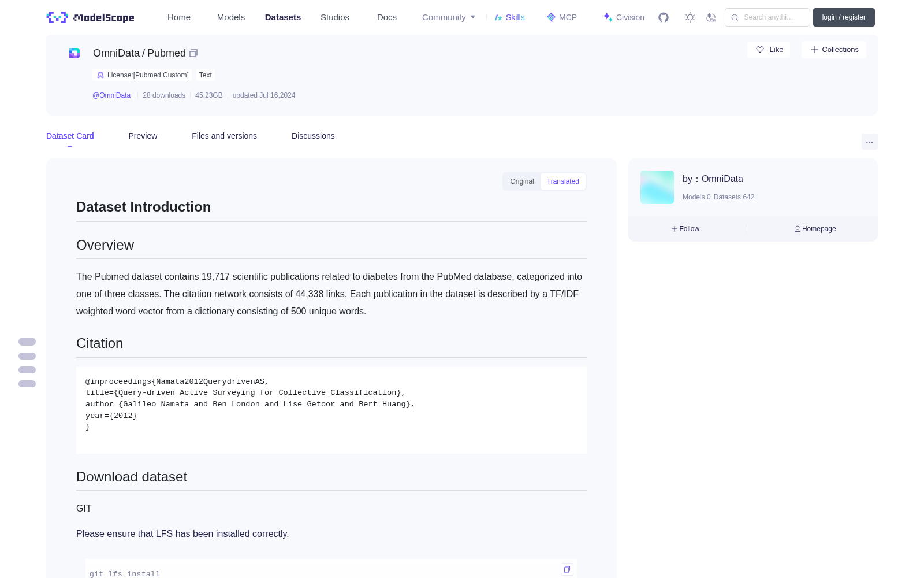The width and height of the screenshot is (924, 578).
Task: Click the '45.23GB' size text
Action: point(209,95)
